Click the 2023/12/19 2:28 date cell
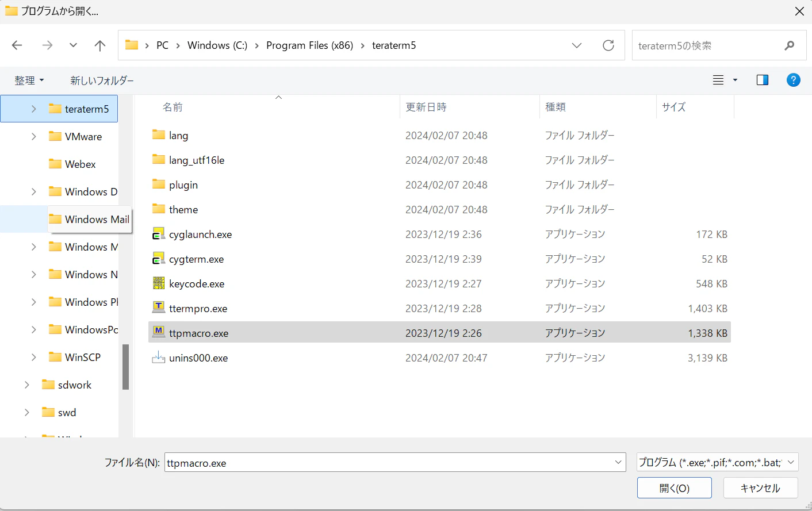 coord(443,308)
